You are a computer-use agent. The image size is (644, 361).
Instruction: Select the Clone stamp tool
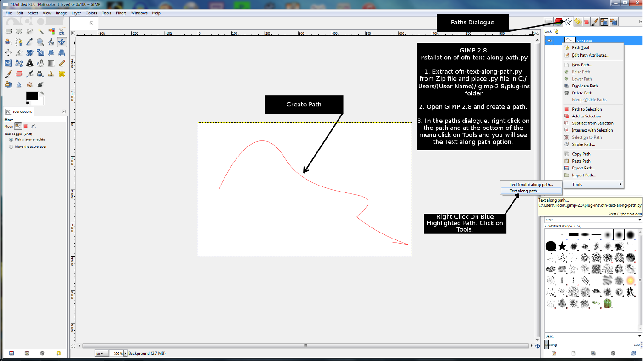pos(51,74)
